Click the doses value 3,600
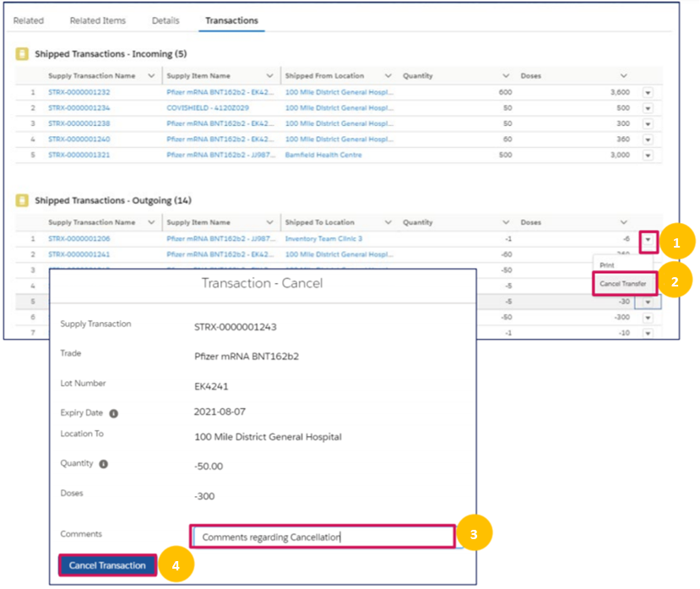The height and width of the screenshot is (589, 700). click(620, 92)
